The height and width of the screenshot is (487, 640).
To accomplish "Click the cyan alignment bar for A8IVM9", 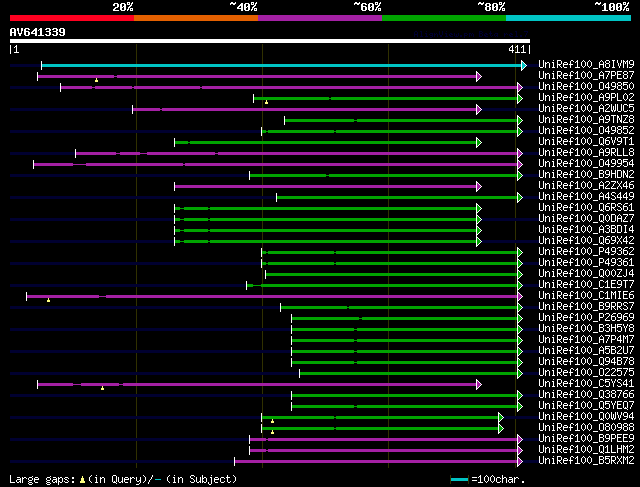I will pos(281,65).
